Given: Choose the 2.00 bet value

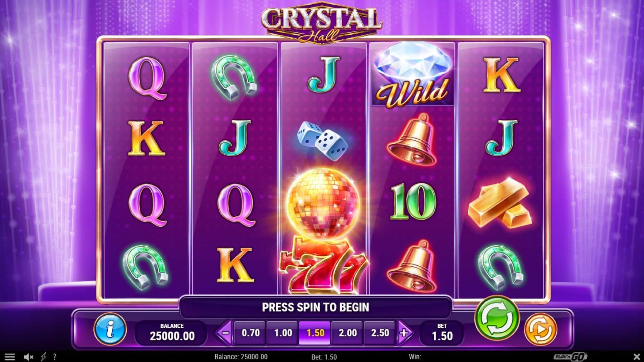Looking at the screenshot, I should coord(348,333).
